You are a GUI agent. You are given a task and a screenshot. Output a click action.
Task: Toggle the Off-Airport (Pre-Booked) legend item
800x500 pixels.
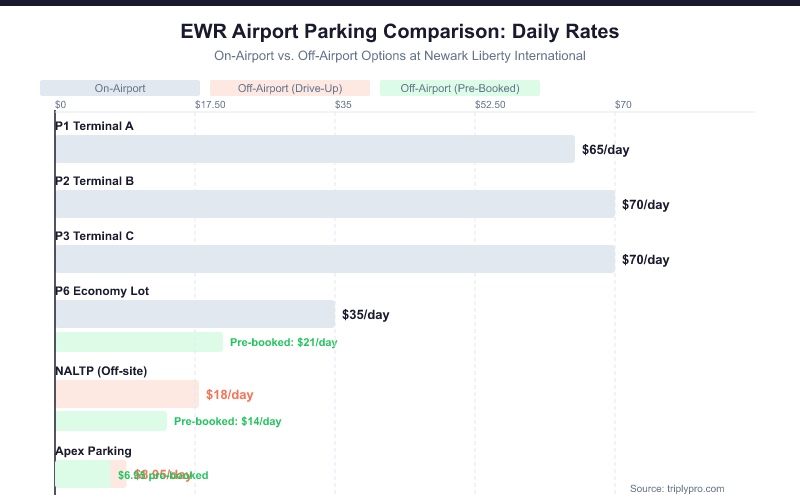pyautogui.click(x=460, y=88)
